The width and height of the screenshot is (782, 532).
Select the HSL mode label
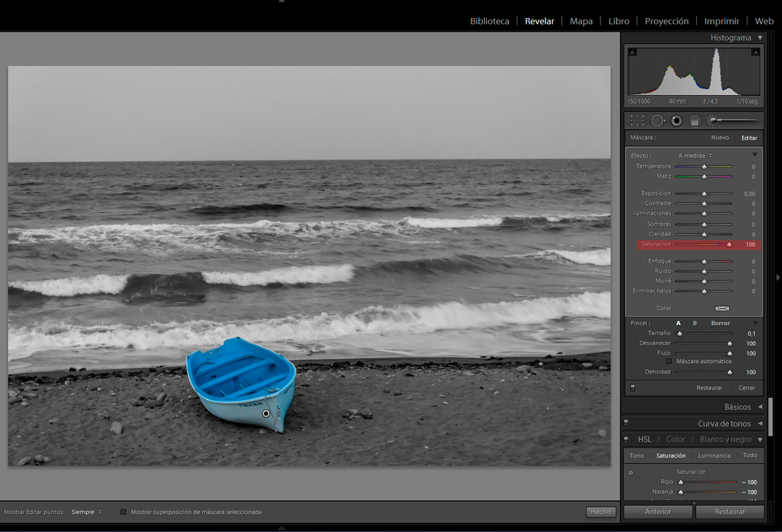click(x=644, y=440)
